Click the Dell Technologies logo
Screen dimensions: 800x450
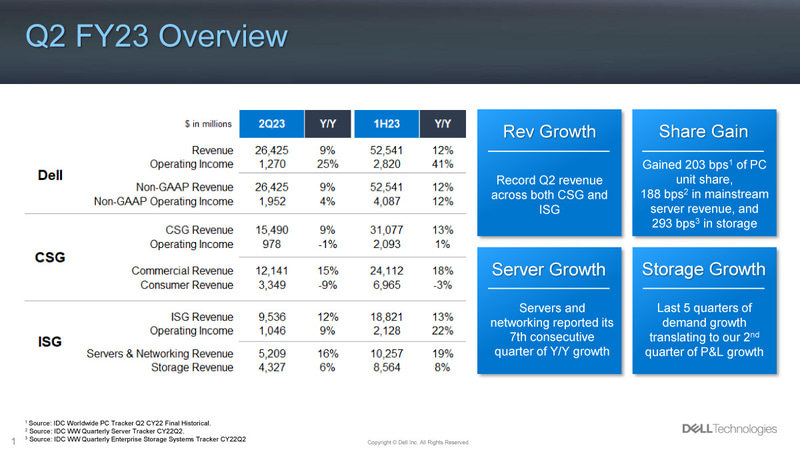[x=730, y=429]
